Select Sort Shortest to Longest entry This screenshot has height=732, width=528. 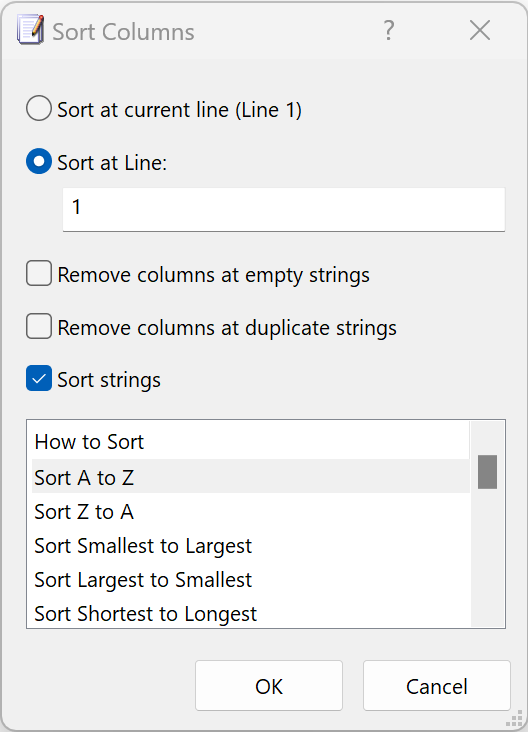coord(251,613)
